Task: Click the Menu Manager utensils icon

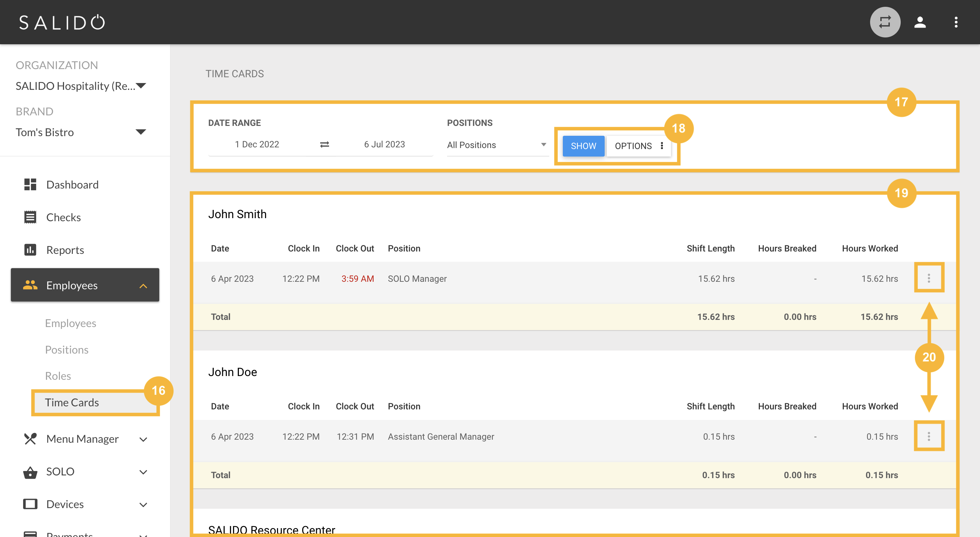Action: (x=30, y=439)
